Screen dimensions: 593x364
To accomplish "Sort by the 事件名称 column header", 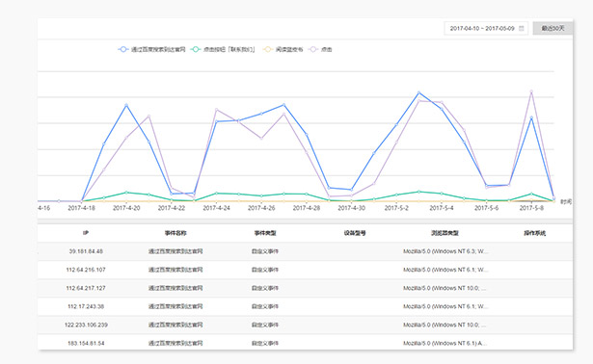I will [175, 233].
